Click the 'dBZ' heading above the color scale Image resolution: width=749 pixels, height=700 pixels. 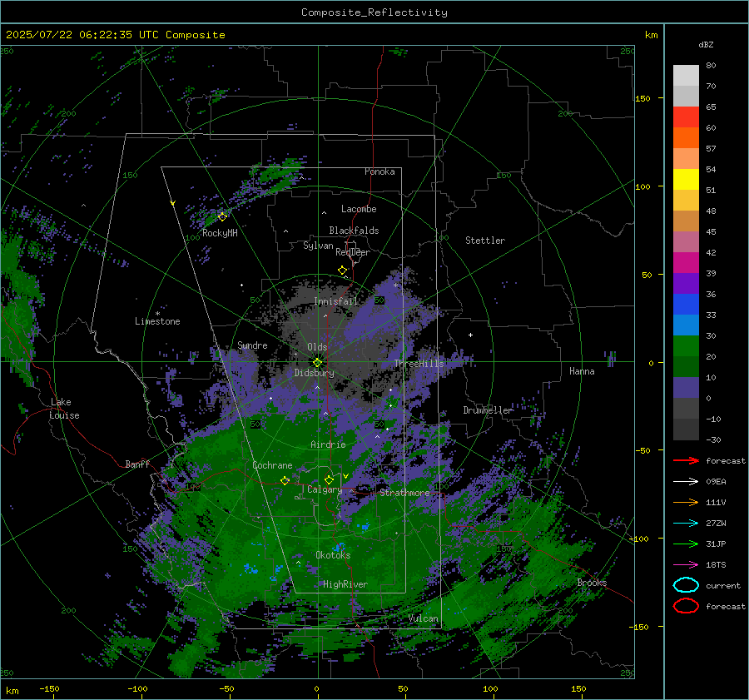pos(706,44)
